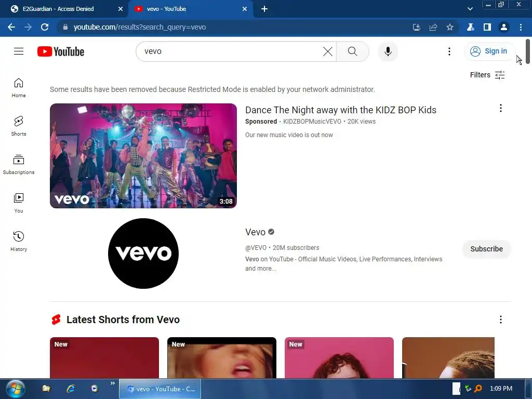Click the YouTube logo

pos(61,51)
